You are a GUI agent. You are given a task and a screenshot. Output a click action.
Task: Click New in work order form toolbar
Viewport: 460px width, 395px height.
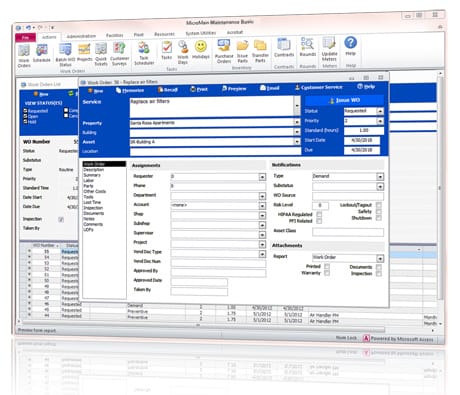click(x=95, y=91)
